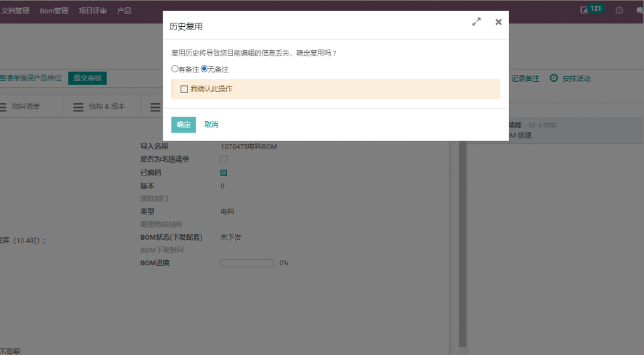Open the activities notification badge showing 121
Screen dimensions: 644x355
[x=592, y=10]
